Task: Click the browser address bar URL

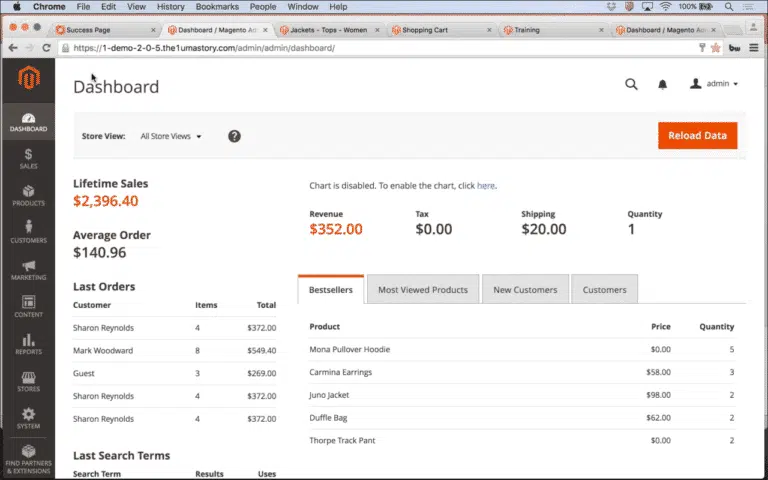Action: click(300, 48)
